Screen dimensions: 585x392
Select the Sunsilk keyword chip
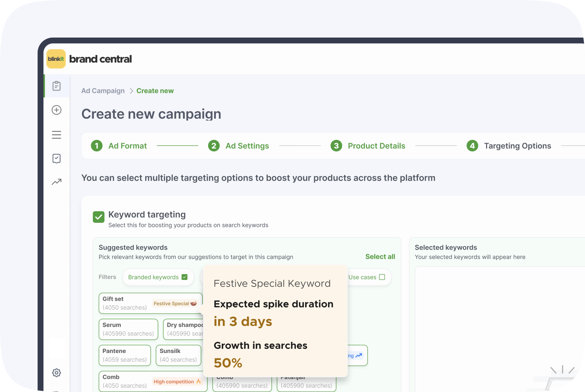178,355
